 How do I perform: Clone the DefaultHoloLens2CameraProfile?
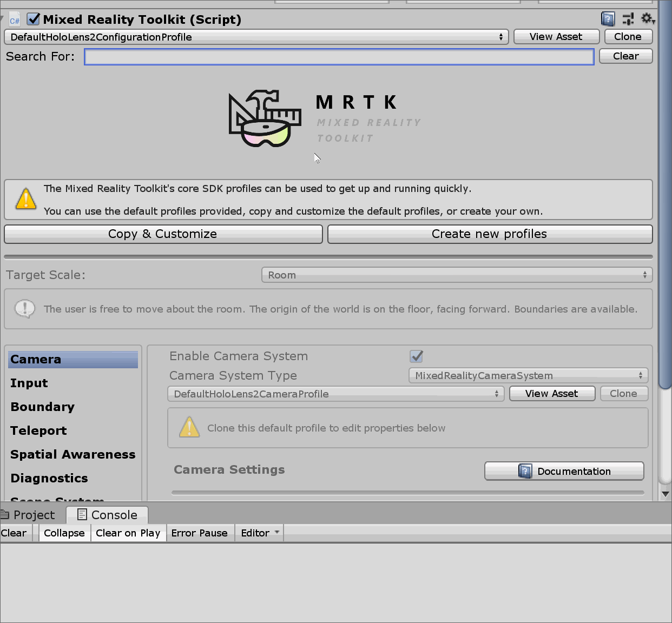click(x=624, y=393)
